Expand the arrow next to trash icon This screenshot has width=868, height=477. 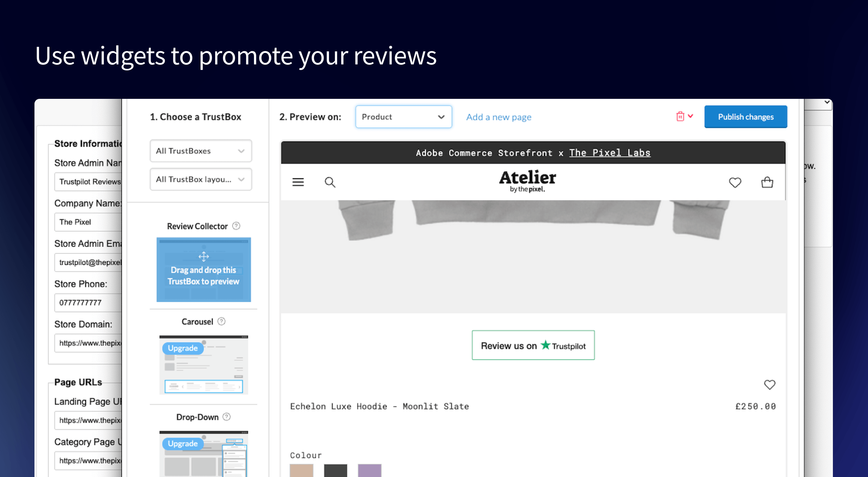[x=691, y=116]
